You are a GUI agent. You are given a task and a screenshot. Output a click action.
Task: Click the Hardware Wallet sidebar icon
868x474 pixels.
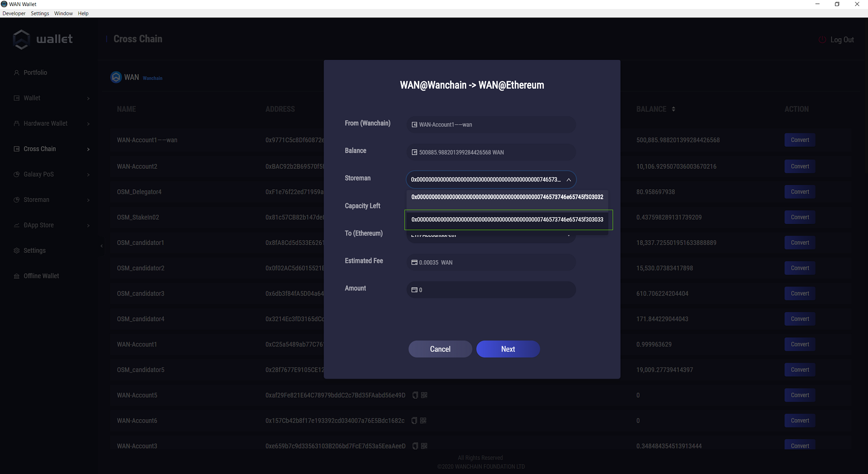(x=16, y=124)
